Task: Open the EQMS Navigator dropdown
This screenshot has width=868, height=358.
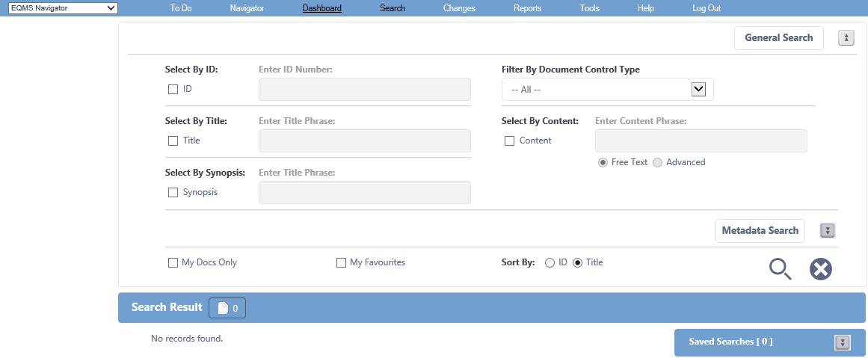Action: pyautogui.click(x=63, y=7)
